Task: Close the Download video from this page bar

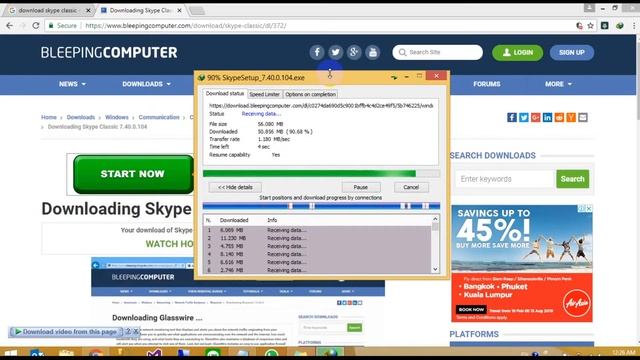Action: tap(136, 331)
